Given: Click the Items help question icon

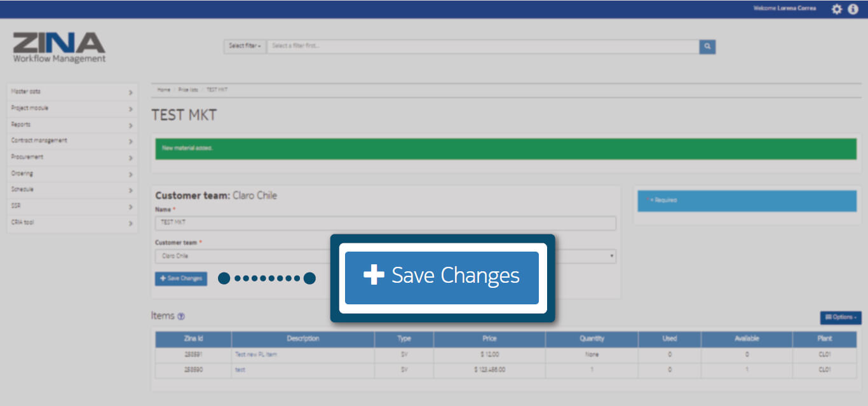Looking at the screenshot, I should tap(181, 316).
